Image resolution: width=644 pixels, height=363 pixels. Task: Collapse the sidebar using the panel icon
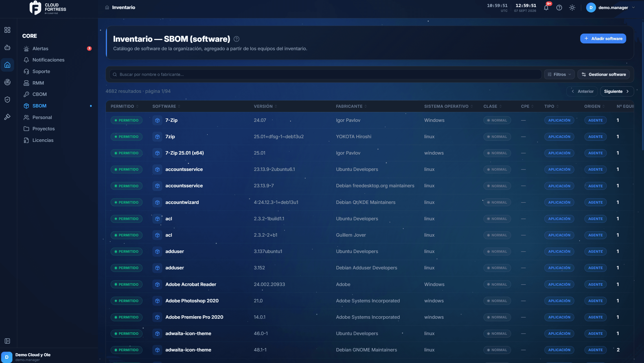pos(7,341)
